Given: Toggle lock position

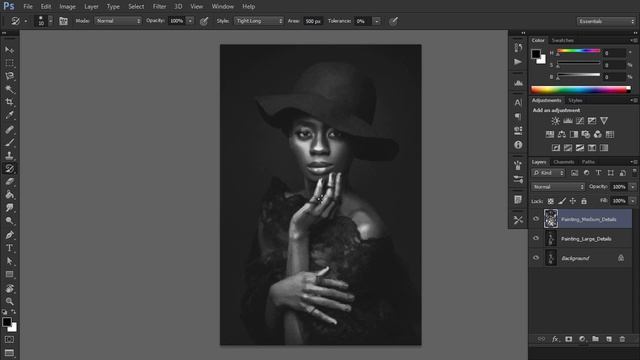Looking at the screenshot, I should click(x=573, y=201).
